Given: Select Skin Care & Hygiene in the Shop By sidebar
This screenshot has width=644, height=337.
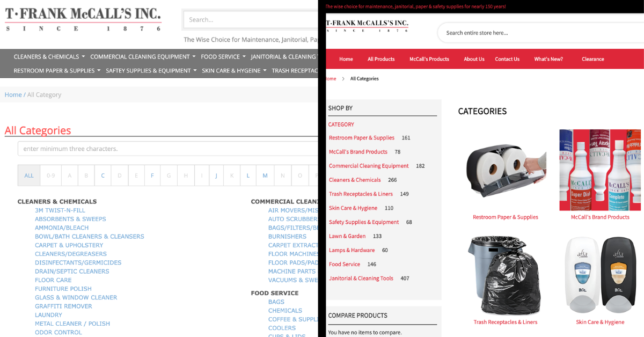Looking at the screenshot, I should click(353, 208).
